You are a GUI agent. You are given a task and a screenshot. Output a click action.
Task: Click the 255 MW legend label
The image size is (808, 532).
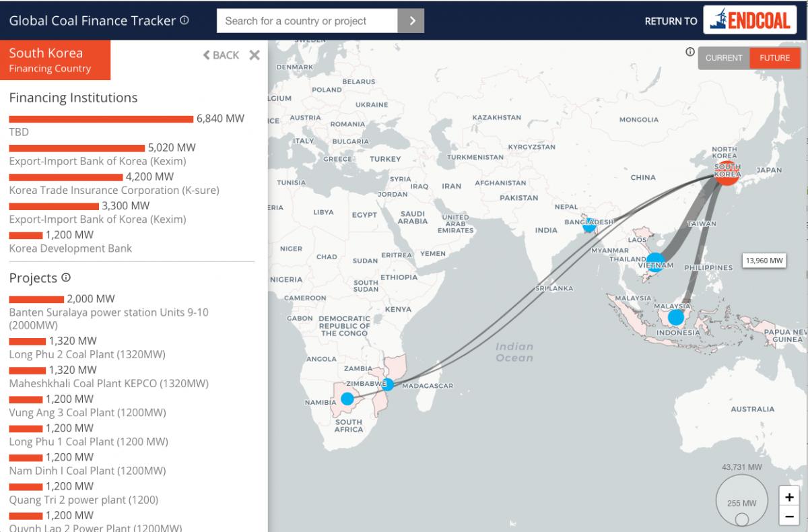(742, 503)
